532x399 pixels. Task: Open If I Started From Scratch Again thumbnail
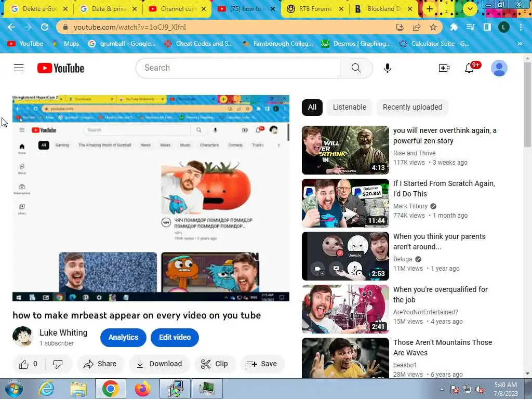pyautogui.click(x=345, y=203)
